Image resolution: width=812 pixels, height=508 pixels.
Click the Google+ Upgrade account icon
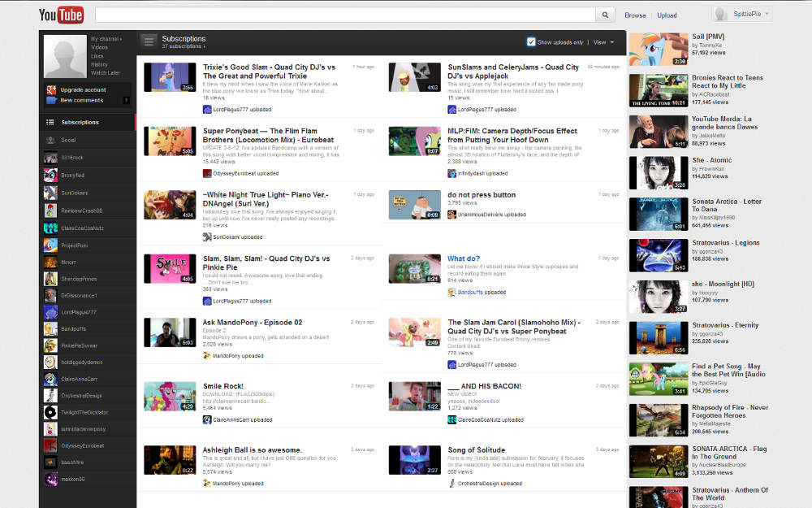pos(51,89)
